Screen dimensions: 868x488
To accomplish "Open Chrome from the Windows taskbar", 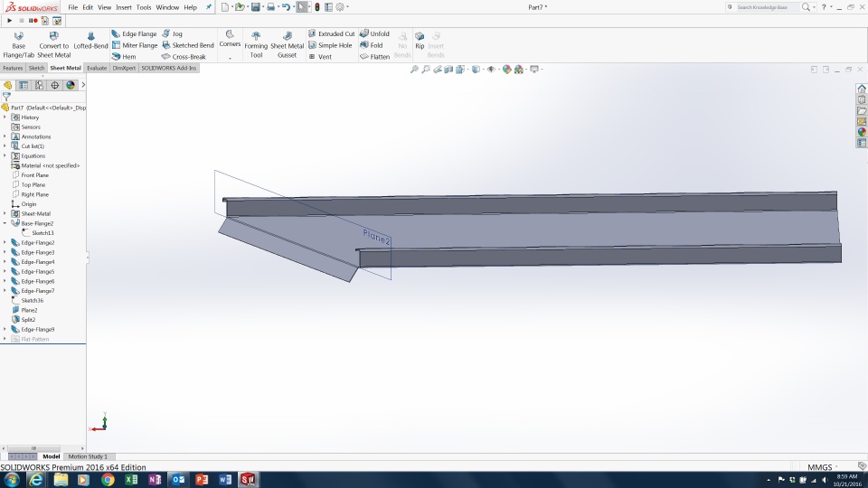I will tap(108, 480).
